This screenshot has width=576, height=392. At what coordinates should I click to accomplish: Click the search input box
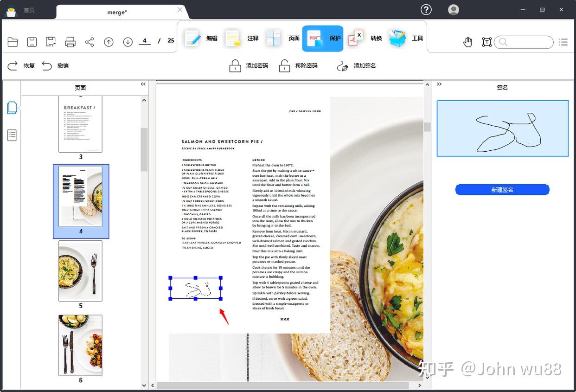[524, 42]
